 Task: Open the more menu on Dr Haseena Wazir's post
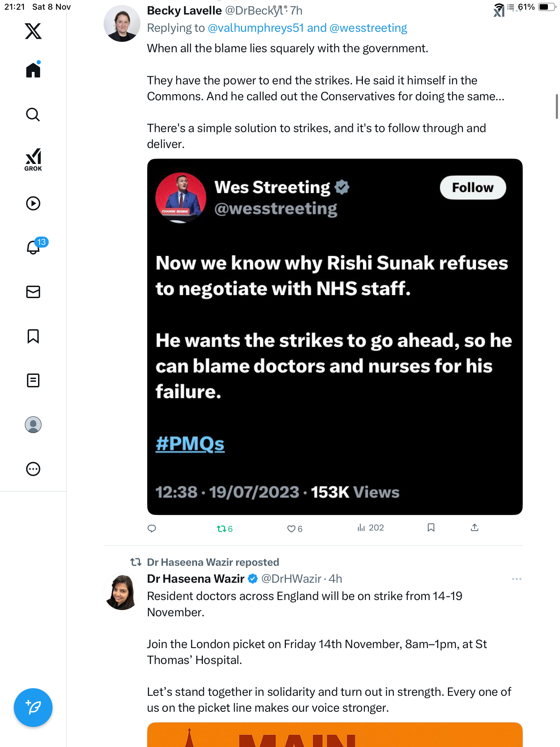pyautogui.click(x=516, y=579)
